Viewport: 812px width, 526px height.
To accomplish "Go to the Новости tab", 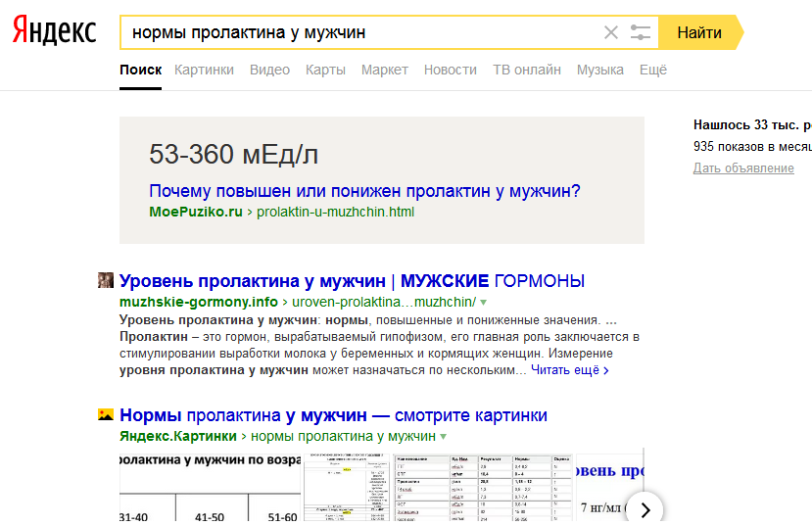I will point(450,70).
